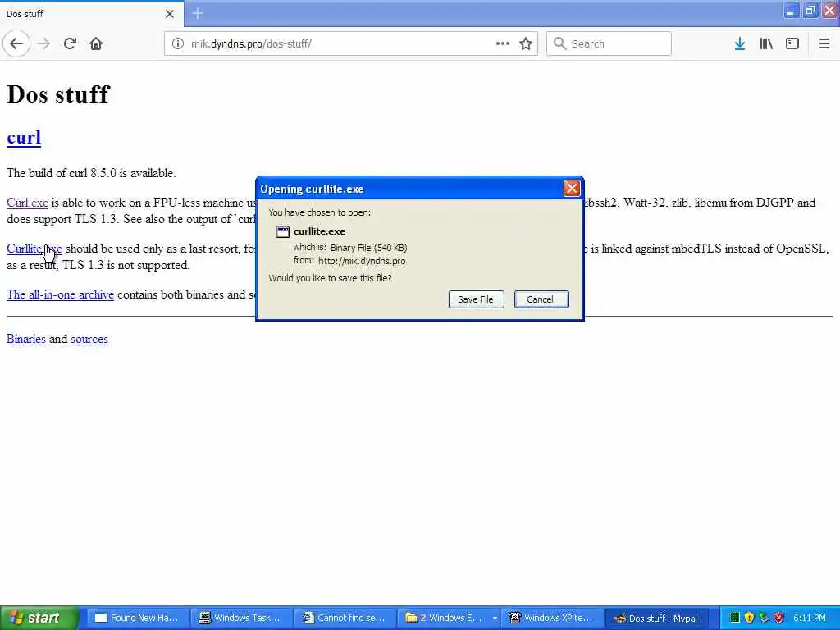Minimize the Mypal browser window
This screenshot has height=630, width=840.
[791, 10]
